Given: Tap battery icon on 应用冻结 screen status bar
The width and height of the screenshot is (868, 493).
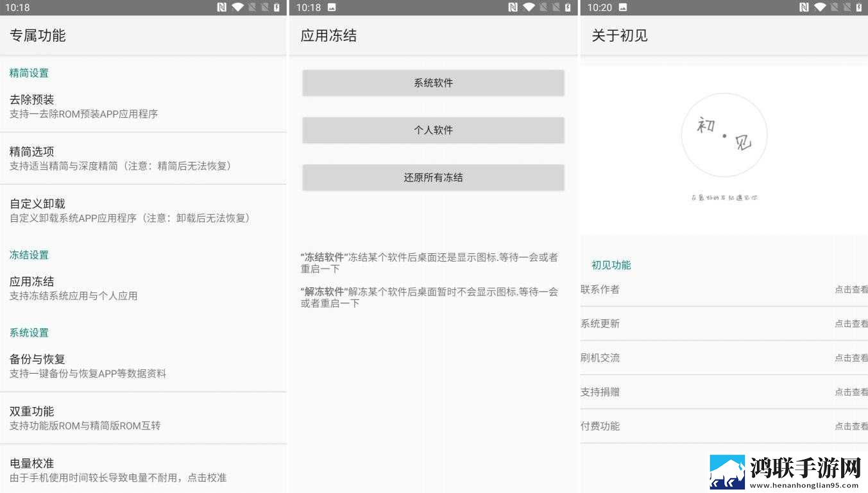Looking at the screenshot, I should [x=568, y=8].
